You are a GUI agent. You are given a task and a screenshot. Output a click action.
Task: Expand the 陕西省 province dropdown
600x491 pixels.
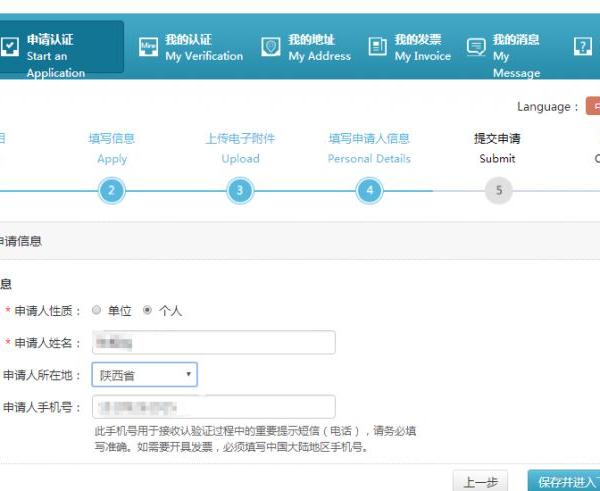pos(144,375)
